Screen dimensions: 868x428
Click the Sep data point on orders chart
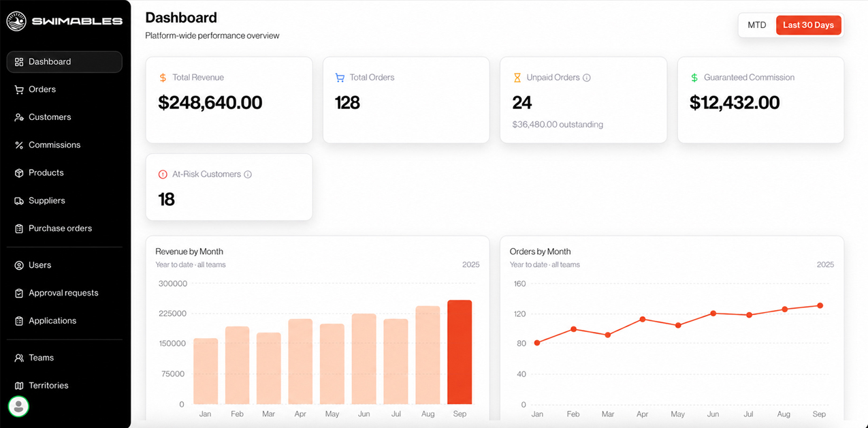820,305
